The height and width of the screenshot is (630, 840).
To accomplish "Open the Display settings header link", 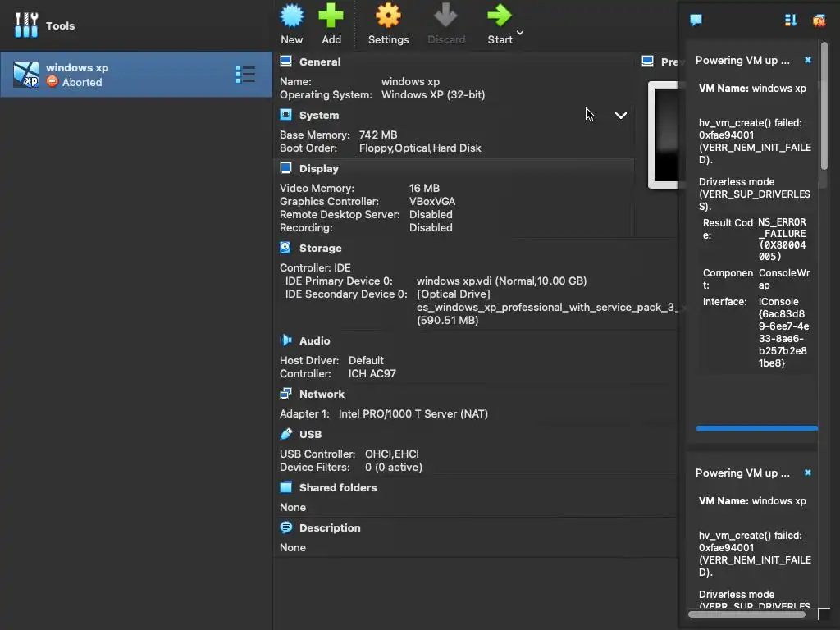I will (319, 168).
